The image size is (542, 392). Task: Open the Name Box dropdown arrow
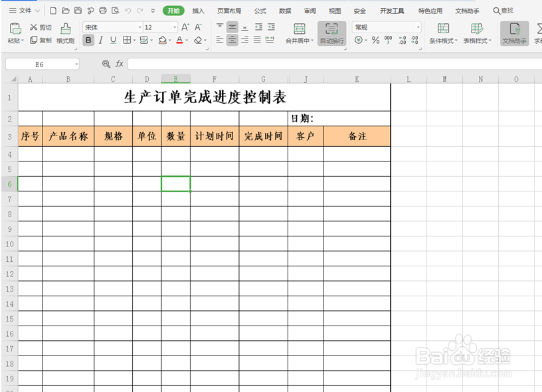tap(76, 64)
